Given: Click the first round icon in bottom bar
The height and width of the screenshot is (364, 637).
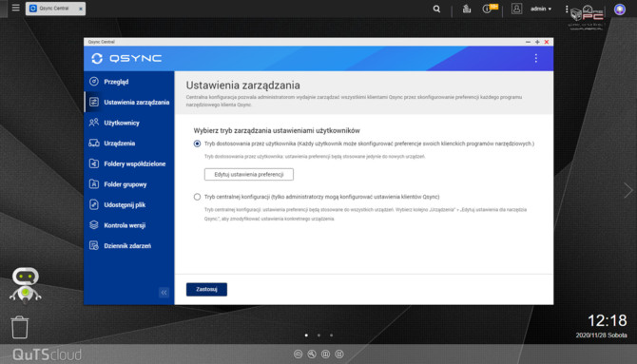Looking at the screenshot, I should click(x=298, y=354).
